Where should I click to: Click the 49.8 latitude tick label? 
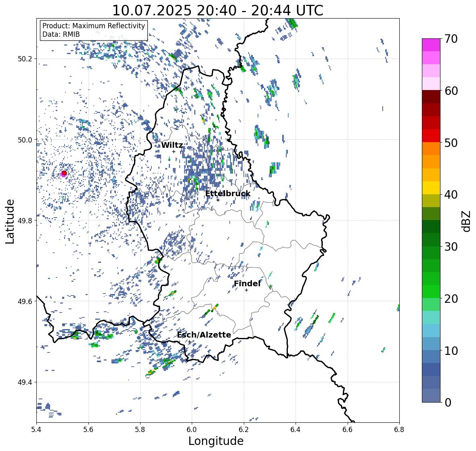[25, 220]
